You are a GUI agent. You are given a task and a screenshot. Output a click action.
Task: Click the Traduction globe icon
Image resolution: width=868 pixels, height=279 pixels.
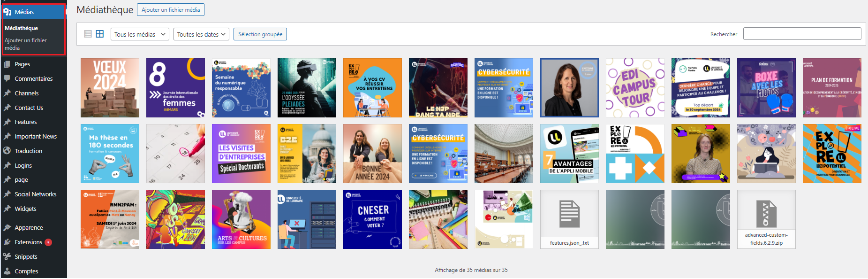(7, 151)
